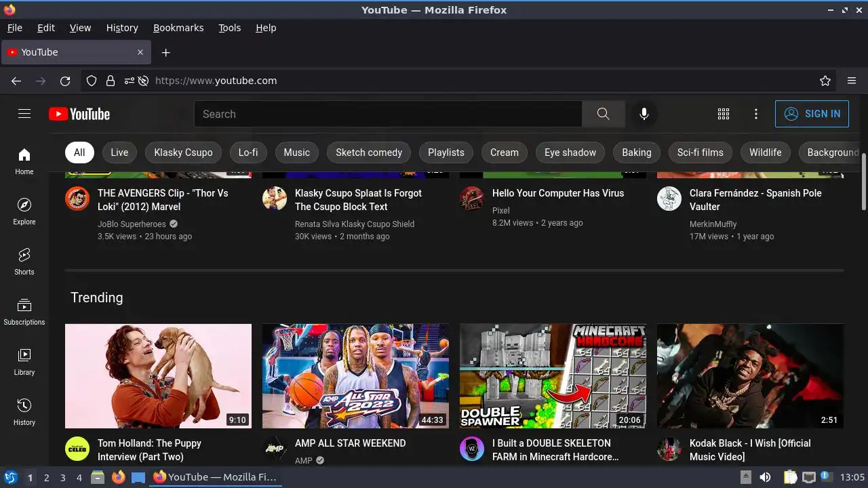Click the site padlock icon
Image resolution: width=868 pixels, height=488 pixels.
tap(111, 81)
